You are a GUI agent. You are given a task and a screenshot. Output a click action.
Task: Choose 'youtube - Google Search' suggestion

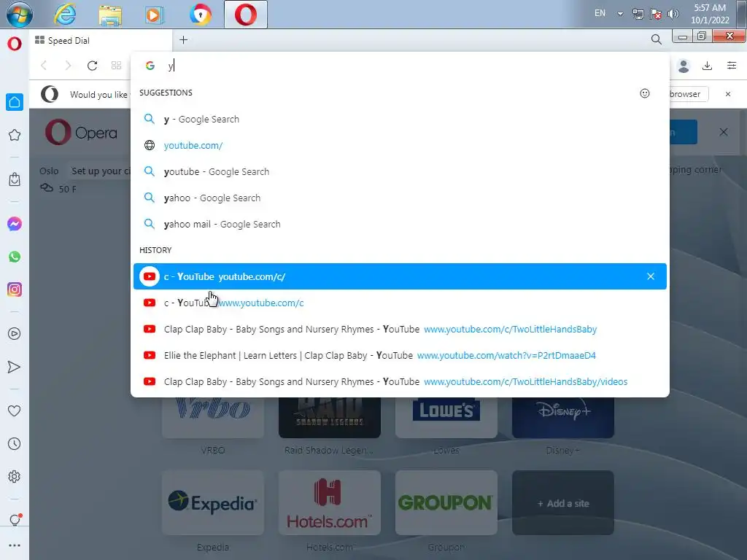(x=400, y=171)
